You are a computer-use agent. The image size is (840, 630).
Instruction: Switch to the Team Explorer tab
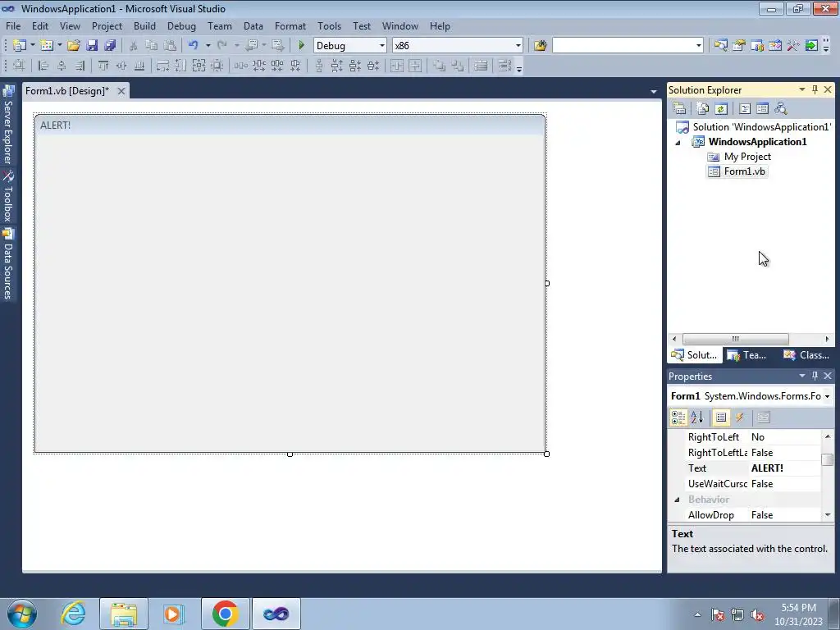click(747, 355)
